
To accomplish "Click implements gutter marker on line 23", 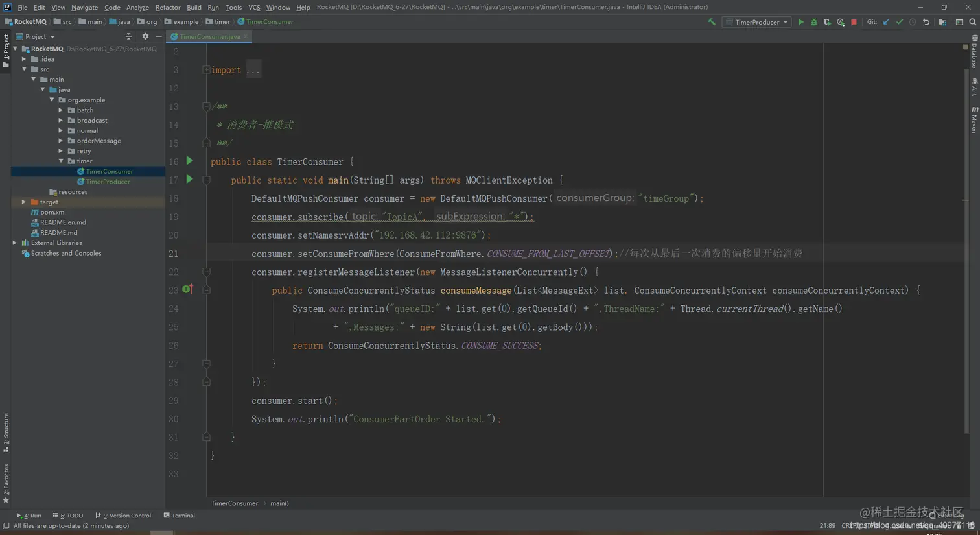I will tap(187, 289).
